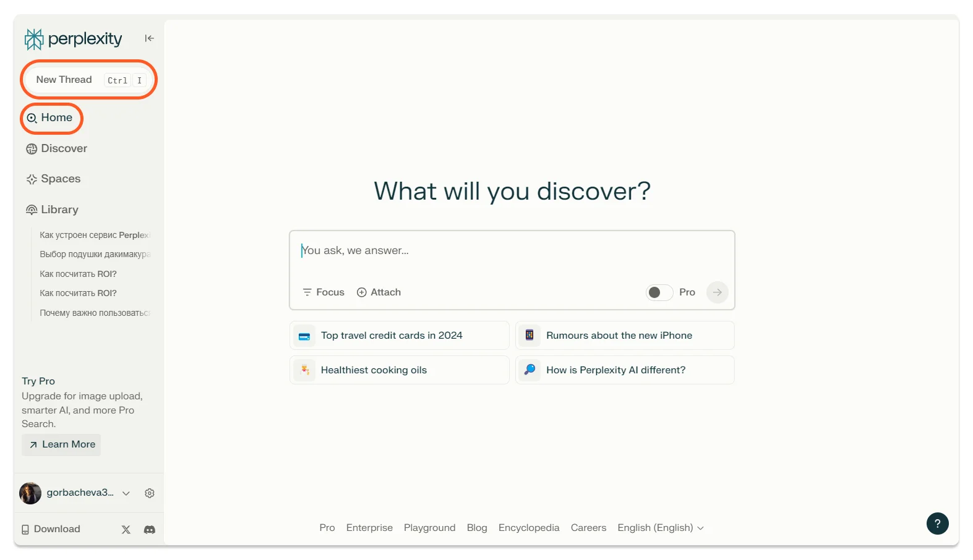Open settings via the gear icon

(150, 493)
